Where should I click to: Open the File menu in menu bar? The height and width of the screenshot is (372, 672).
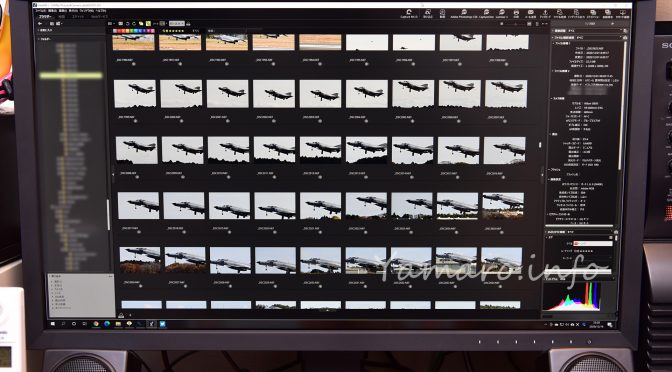click(x=40, y=11)
